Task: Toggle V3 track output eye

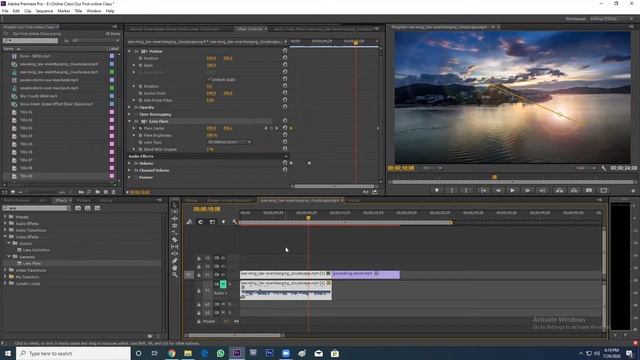Action: (x=223, y=258)
